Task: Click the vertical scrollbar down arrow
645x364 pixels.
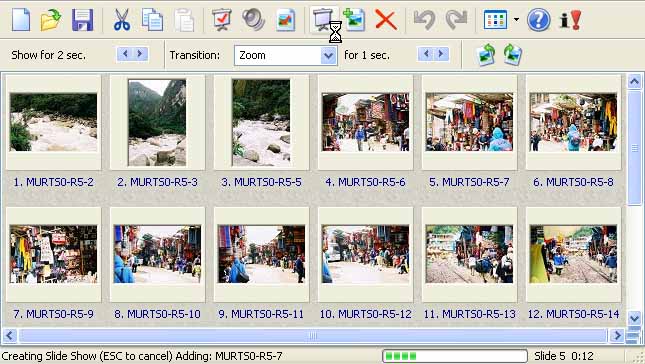Action: click(634, 318)
